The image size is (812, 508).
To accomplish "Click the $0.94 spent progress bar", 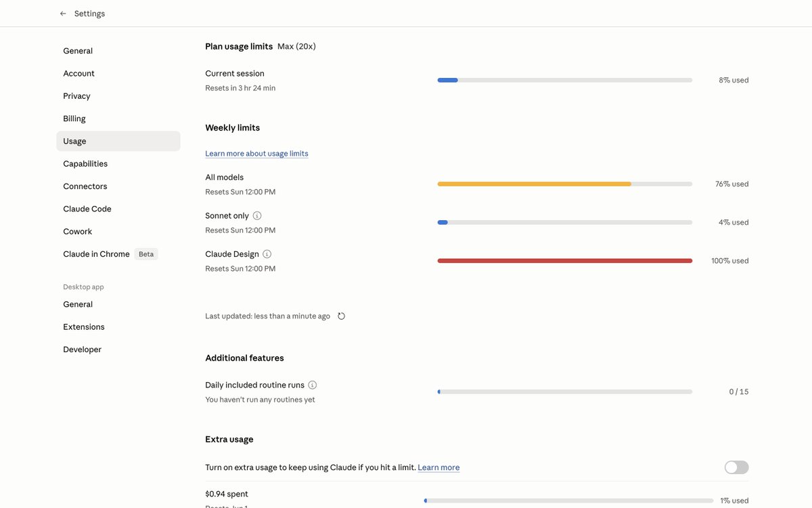I will pos(568,501).
